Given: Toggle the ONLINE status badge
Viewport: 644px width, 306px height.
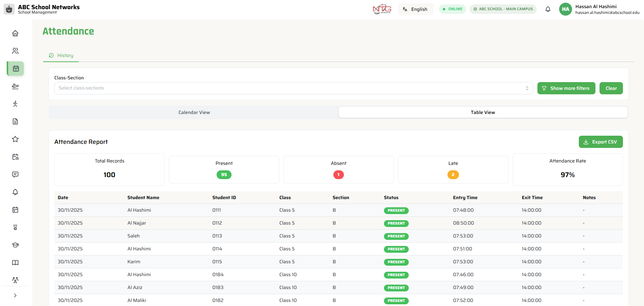Looking at the screenshot, I should (x=452, y=9).
